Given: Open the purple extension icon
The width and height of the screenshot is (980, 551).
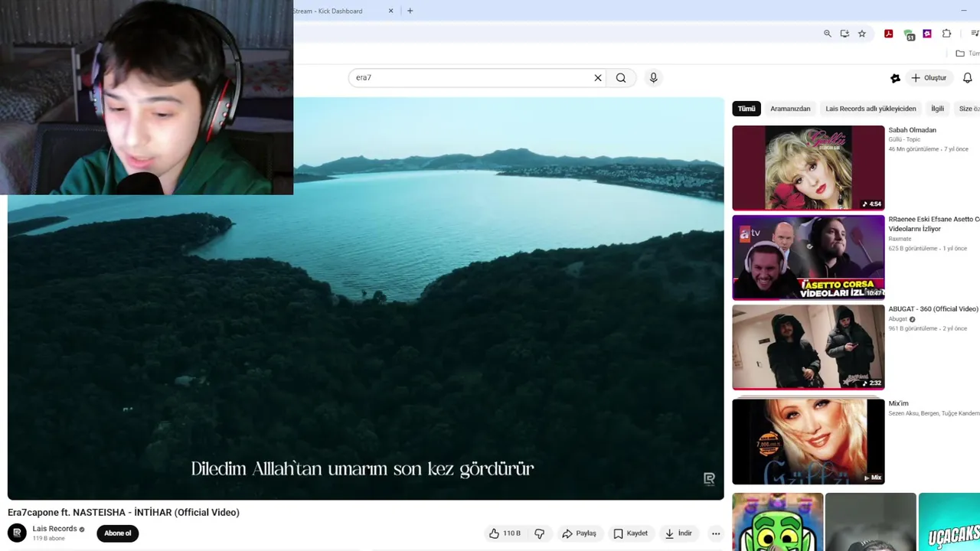Looking at the screenshot, I should pyautogui.click(x=926, y=34).
